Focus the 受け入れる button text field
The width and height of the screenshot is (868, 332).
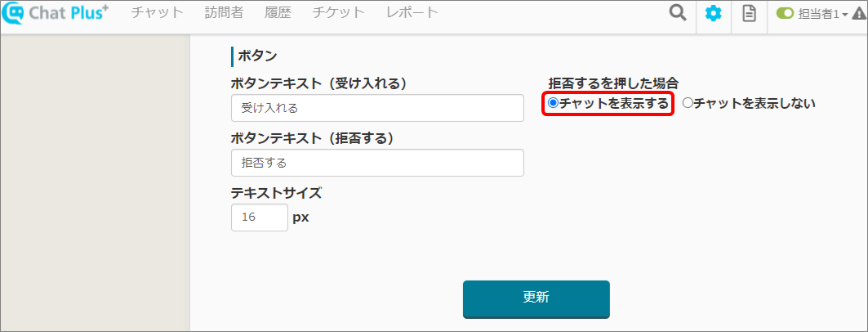(377, 108)
